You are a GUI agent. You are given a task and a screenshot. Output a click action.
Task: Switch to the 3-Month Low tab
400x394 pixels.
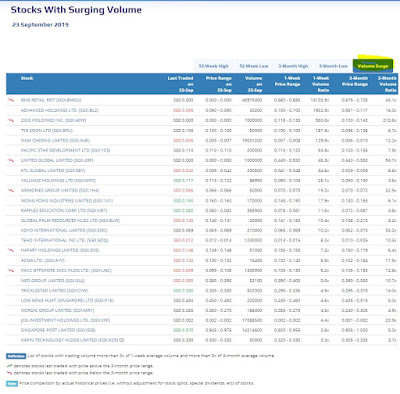(x=333, y=66)
